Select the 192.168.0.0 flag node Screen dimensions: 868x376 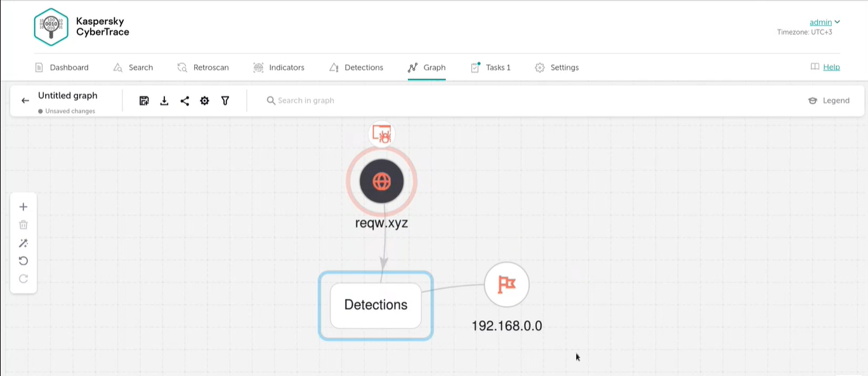click(x=506, y=285)
